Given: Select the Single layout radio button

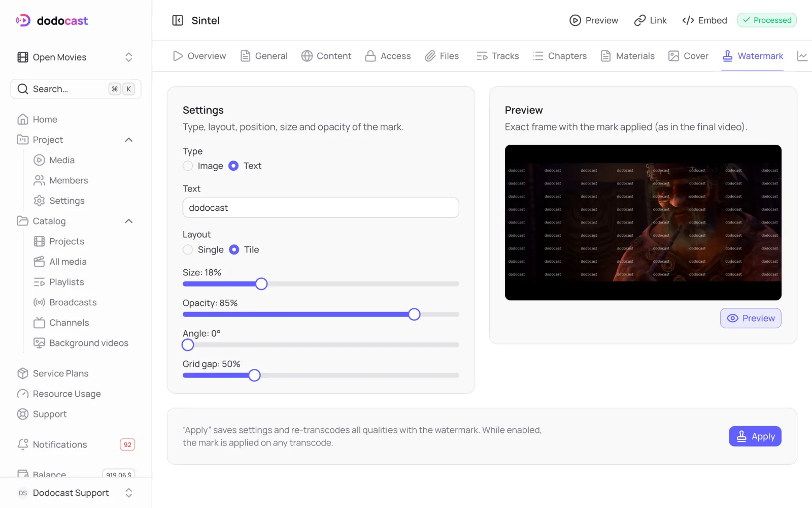Looking at the screenshot, I should (188, 249).
